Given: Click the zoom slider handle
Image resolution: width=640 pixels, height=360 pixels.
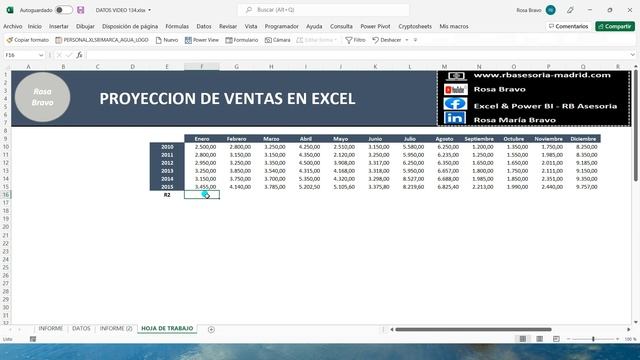Looking at the screenshot, I should tap(593, 339).
